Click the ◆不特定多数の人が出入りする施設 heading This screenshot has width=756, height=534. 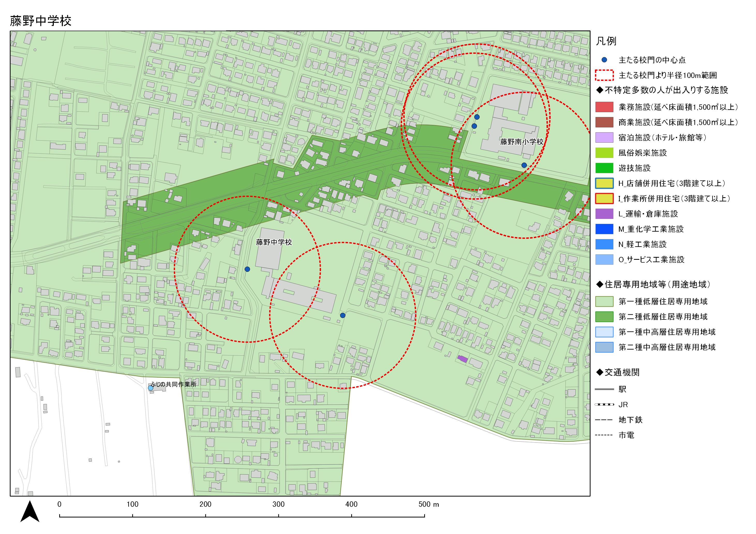(x=662, y=90)
